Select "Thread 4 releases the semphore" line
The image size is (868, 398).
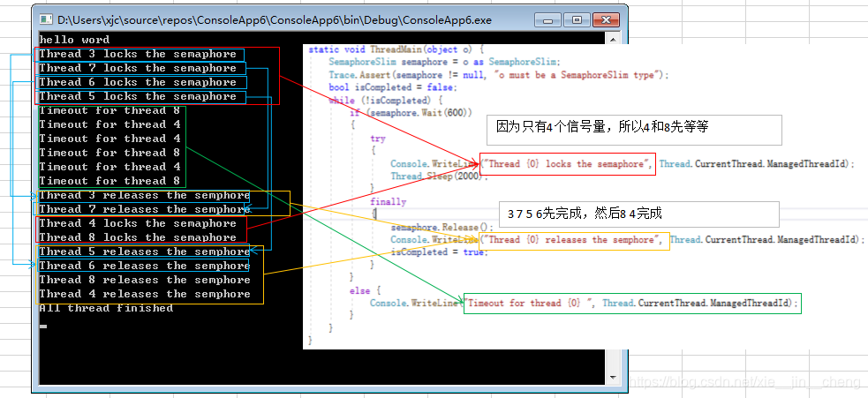click(x=145, y=294)
